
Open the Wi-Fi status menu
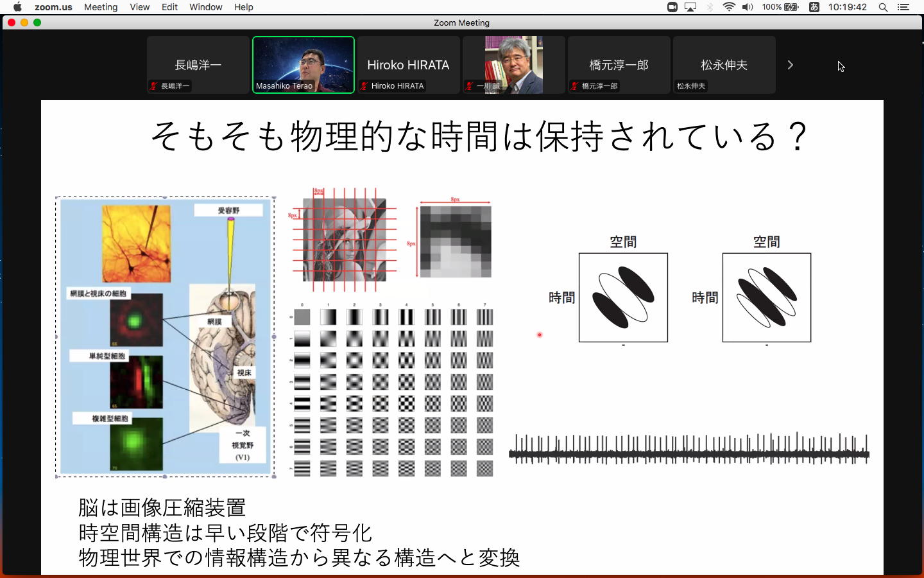(729, 7)
